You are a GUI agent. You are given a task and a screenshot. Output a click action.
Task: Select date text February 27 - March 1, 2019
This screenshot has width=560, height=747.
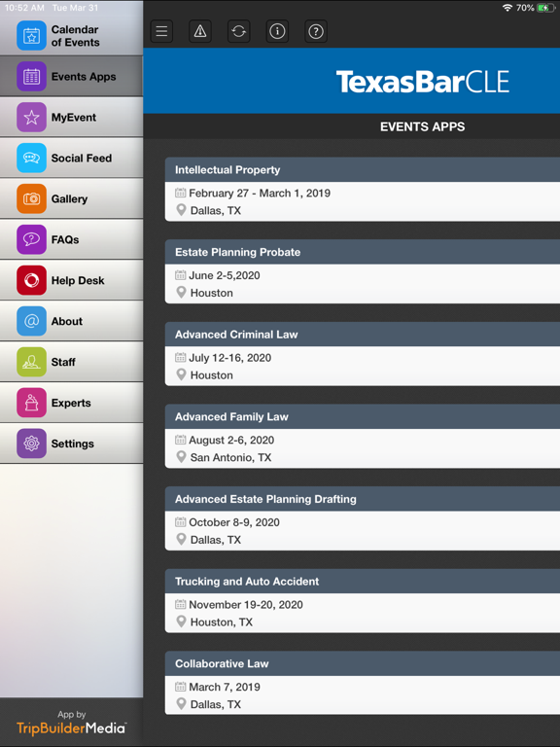pos(260,193)
